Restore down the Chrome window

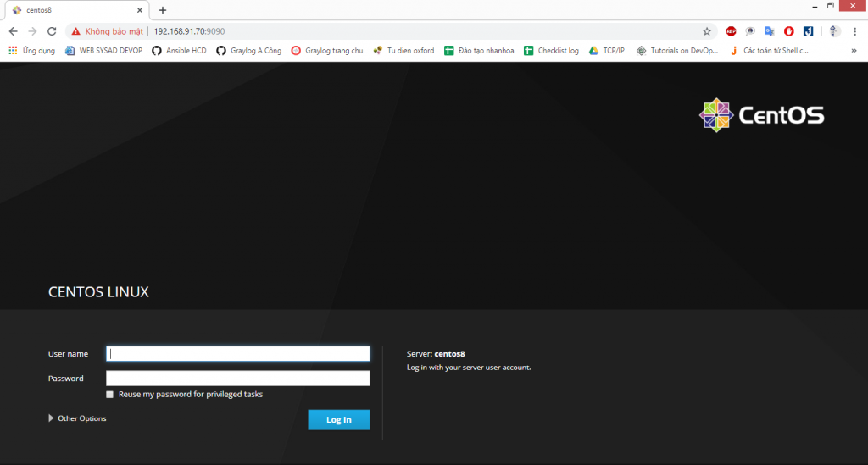(x=831, y=6)
